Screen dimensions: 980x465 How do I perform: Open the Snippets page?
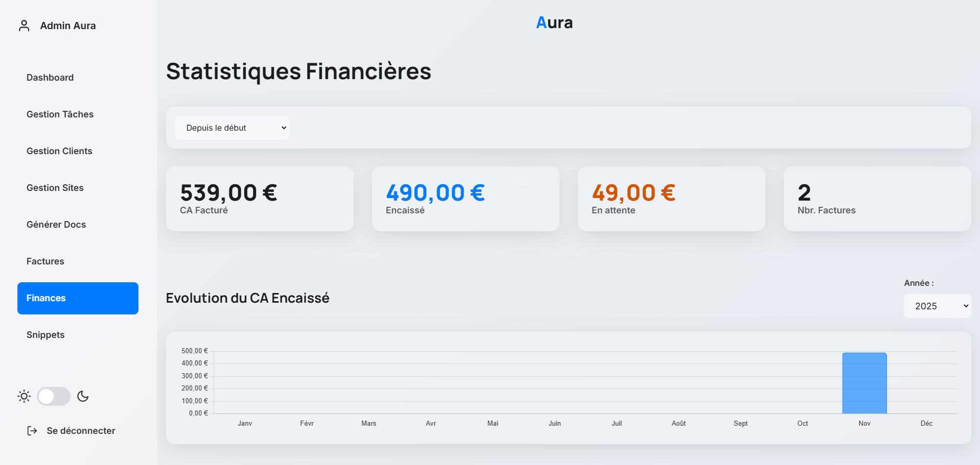pos(45,334)
